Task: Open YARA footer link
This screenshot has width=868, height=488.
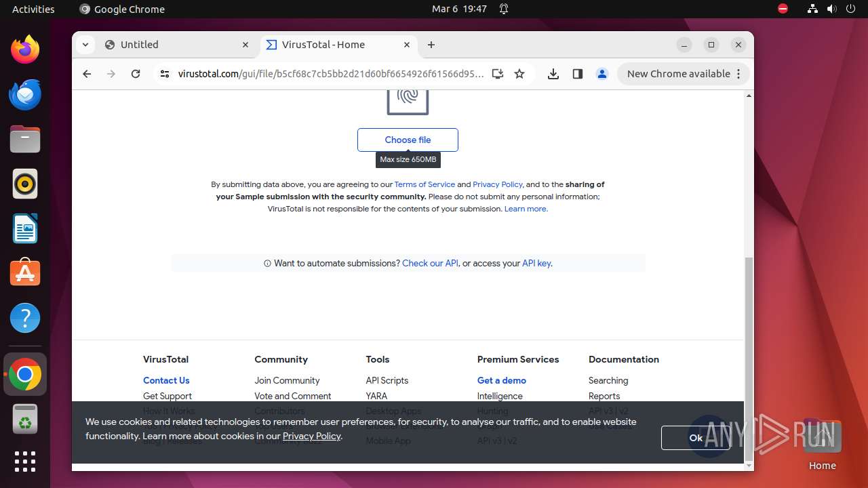Action: pos(376,396)
